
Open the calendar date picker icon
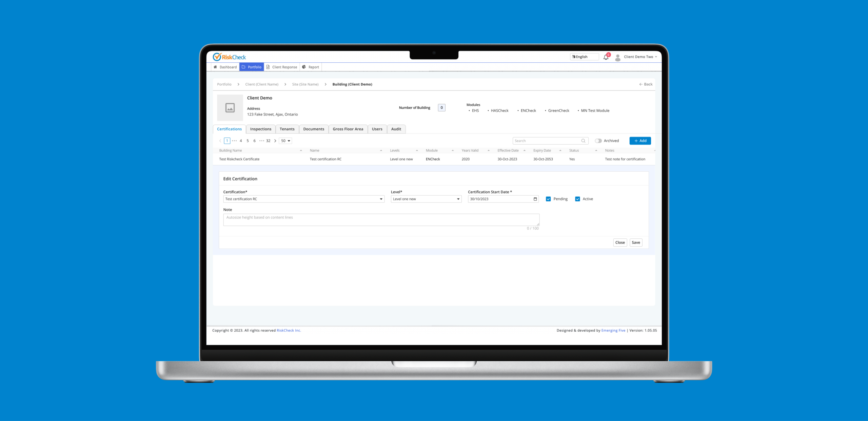pos(535,199)
